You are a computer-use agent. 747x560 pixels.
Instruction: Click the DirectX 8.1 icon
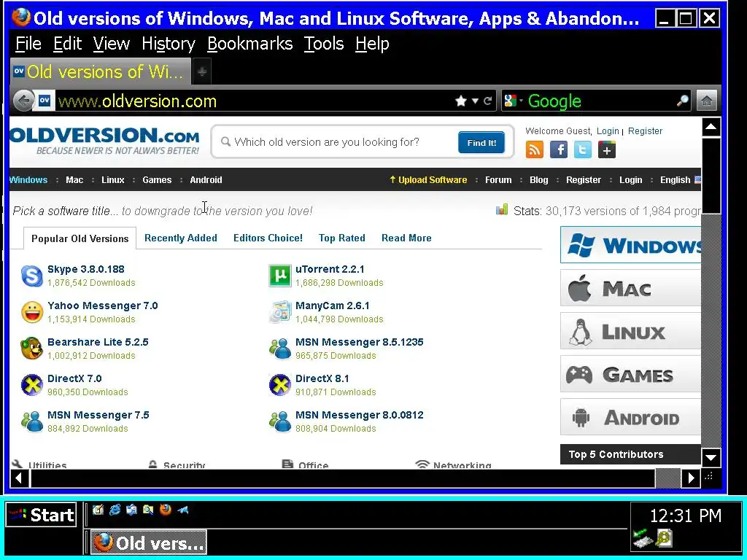[279, 385]
